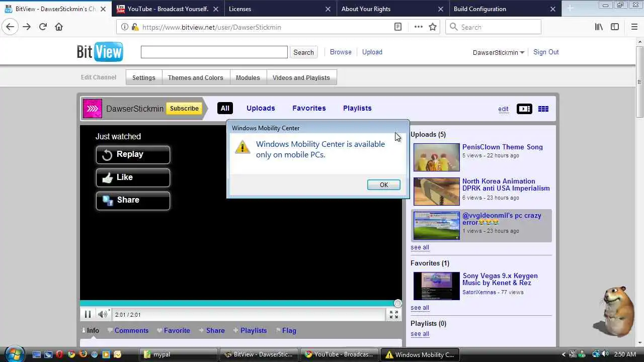Image resolution: width=644 pixels, height=362 pixels.
Task: Click the video progress bar handle
Action: [398, 303]
